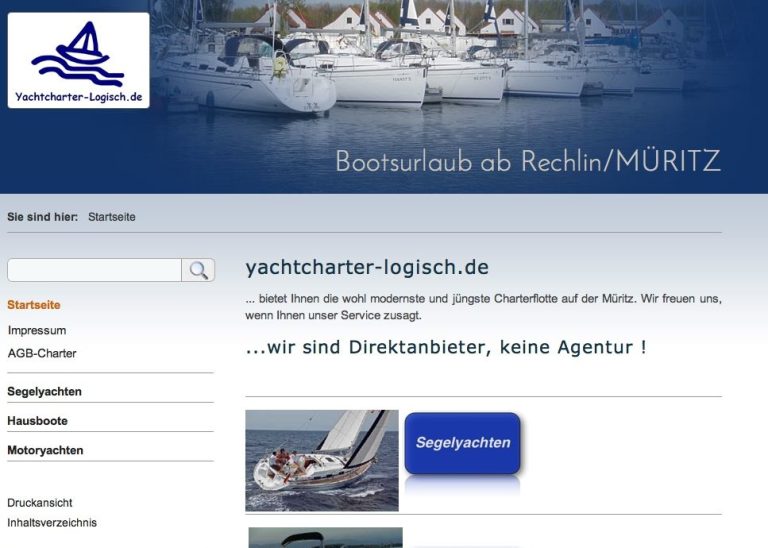
Task: Open the Startseite sidebar link
Action: 34,305
